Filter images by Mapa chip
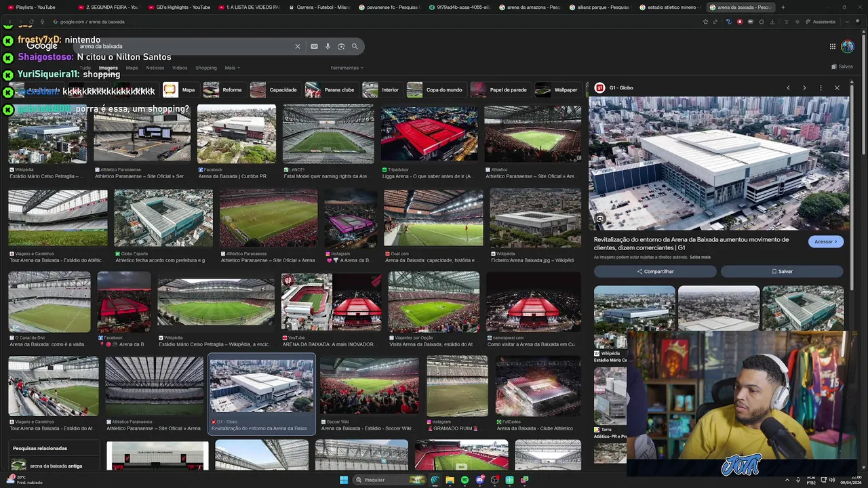The image size is (868, 488). point(180,89)
